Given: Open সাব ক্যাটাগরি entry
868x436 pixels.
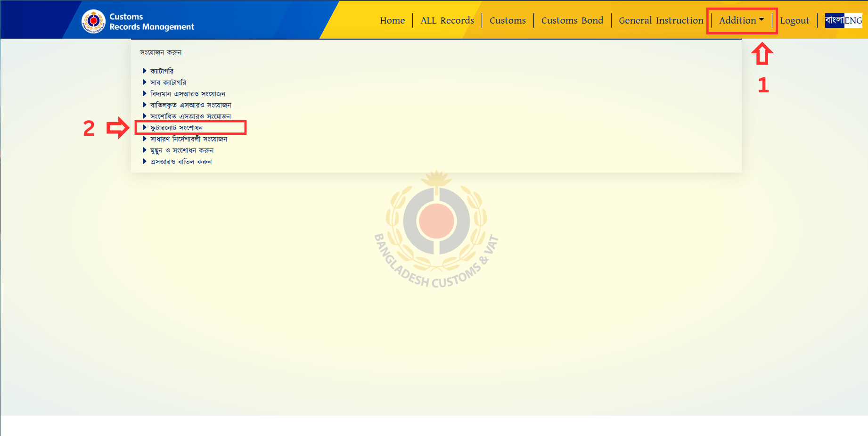Looking at the screenshot, I should click(168, 82).
